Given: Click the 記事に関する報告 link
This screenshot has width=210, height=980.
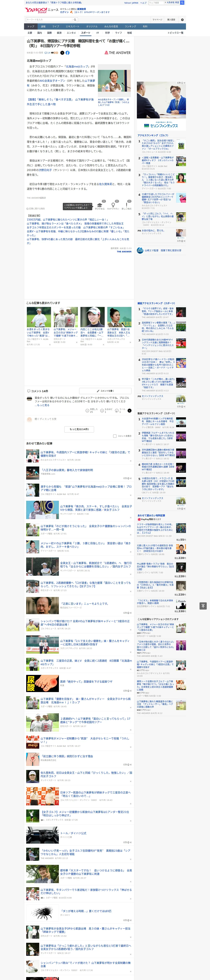Looking at the screenshot, I should pos(35,208).
